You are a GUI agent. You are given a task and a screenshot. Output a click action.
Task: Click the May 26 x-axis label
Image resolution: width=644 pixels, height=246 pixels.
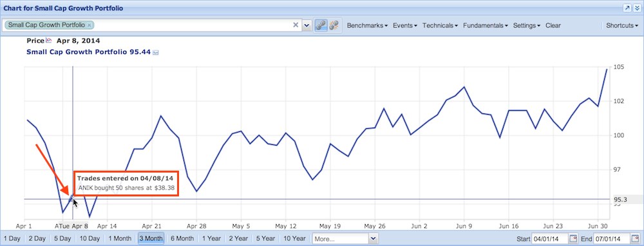[375, 226]
